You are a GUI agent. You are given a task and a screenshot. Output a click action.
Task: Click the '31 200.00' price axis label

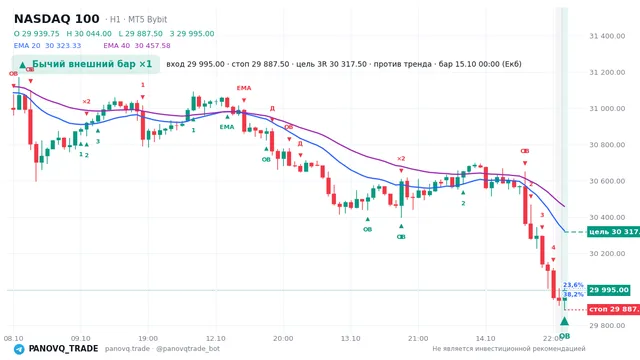pos(607,72)
